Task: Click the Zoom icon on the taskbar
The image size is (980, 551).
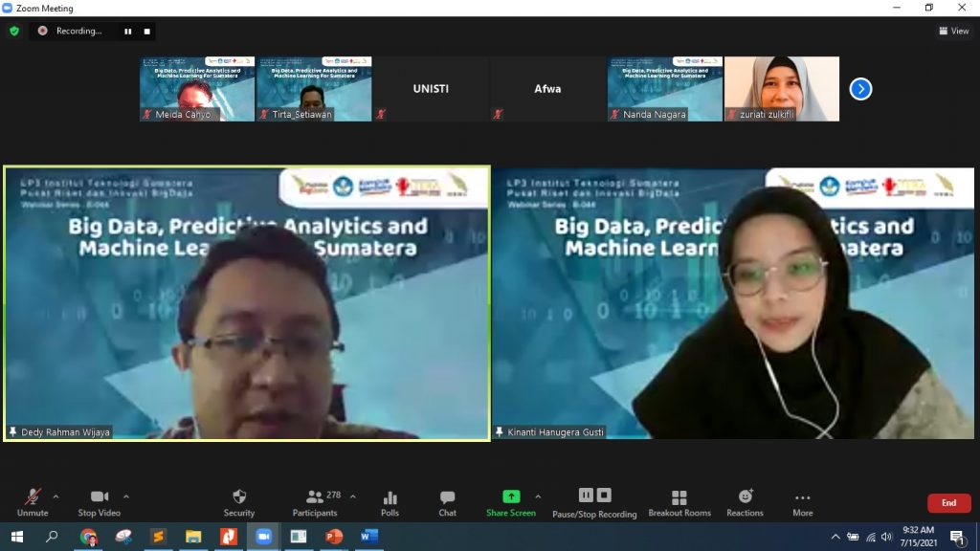Action: click(264, 537)
